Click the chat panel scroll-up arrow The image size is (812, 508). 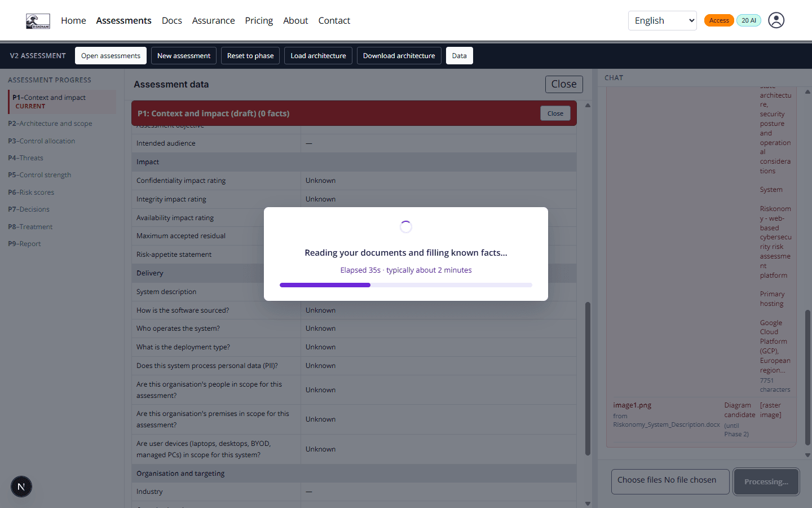click(x=807, y=91)
